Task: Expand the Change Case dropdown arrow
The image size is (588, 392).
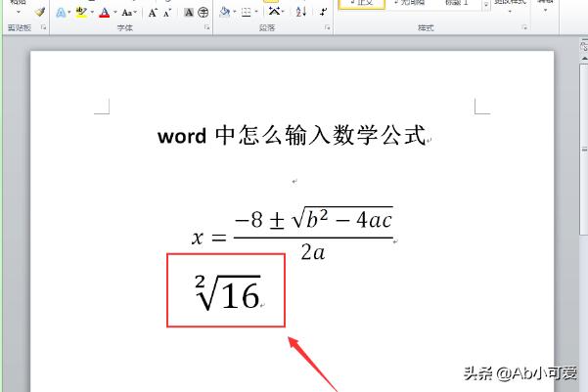Action: pyautogui.click(x=135, y=13)
